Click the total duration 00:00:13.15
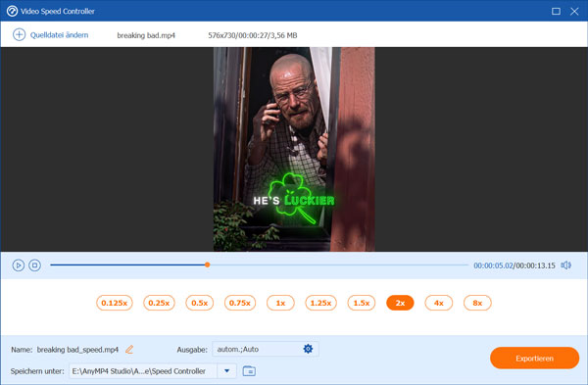588x385 pixels. tap(535, 265)
